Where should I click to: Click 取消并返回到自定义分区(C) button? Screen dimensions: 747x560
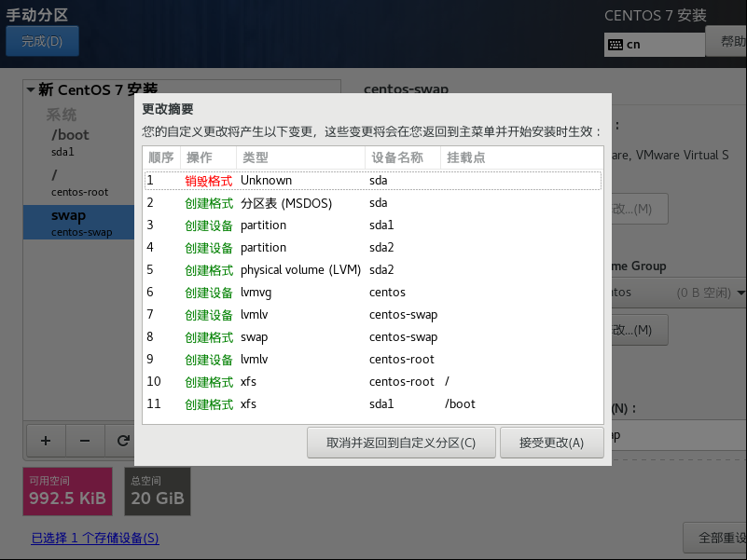pyautogui.click(x=401, y=443)
